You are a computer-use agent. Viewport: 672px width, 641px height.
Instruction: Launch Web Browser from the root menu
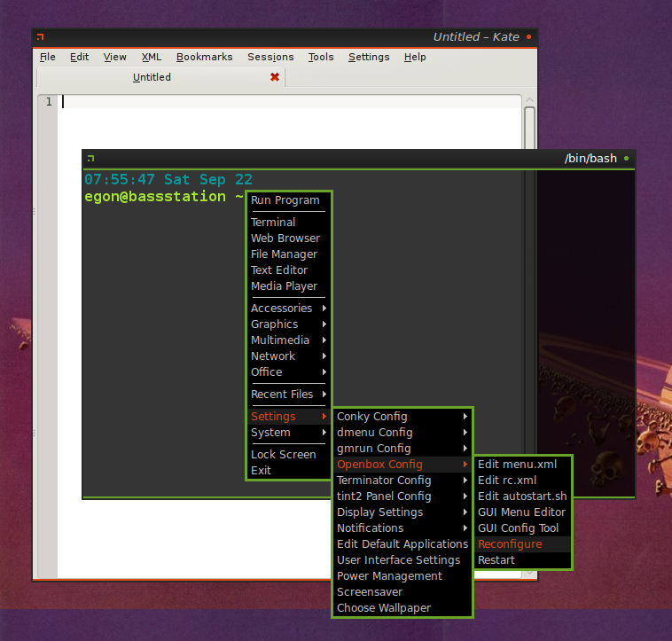(288, 238)
